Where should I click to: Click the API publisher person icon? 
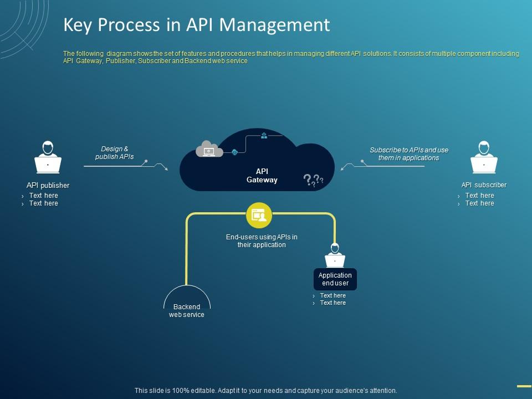48,157
